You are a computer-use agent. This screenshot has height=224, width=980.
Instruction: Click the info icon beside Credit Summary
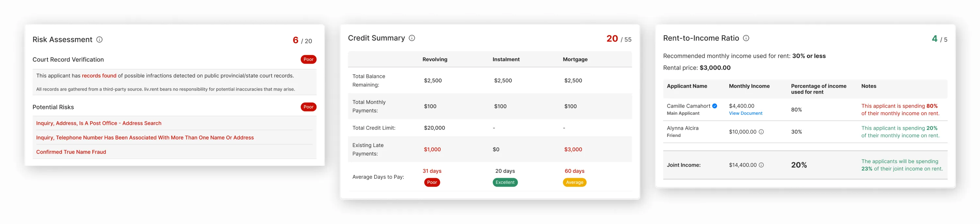[412, 38]
